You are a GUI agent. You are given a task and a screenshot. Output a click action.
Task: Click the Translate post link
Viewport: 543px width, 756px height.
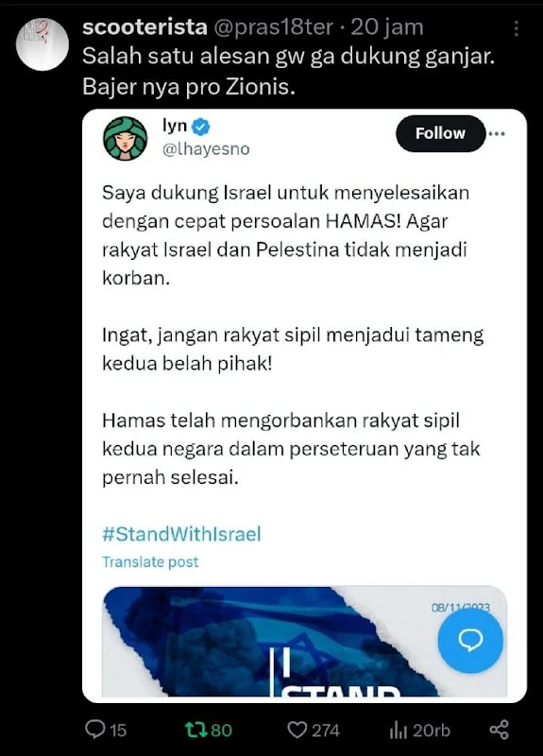click(150, 562)
